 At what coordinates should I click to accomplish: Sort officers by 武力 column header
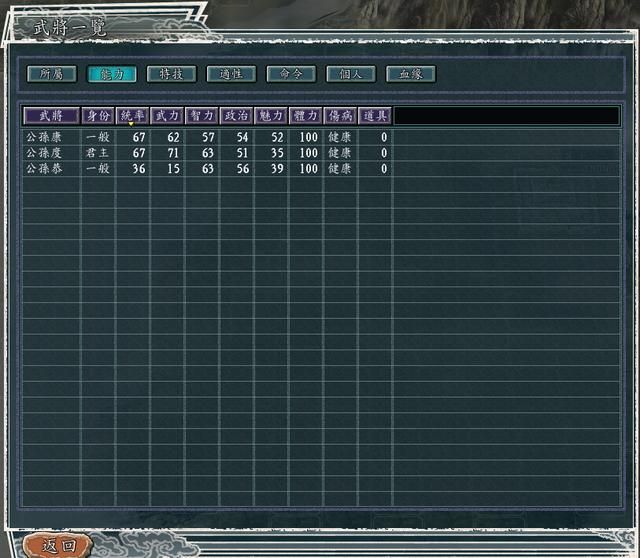coord(167,116)
